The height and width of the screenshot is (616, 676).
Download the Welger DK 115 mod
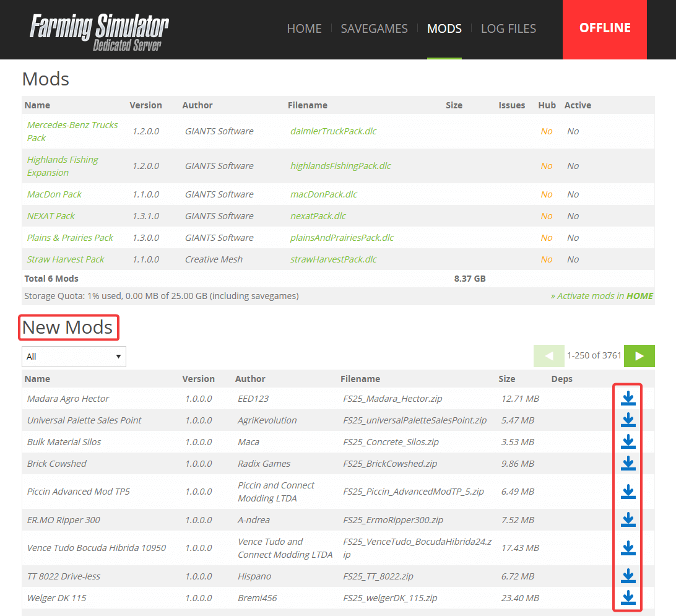pyautogui.click(x=628, y=597)
